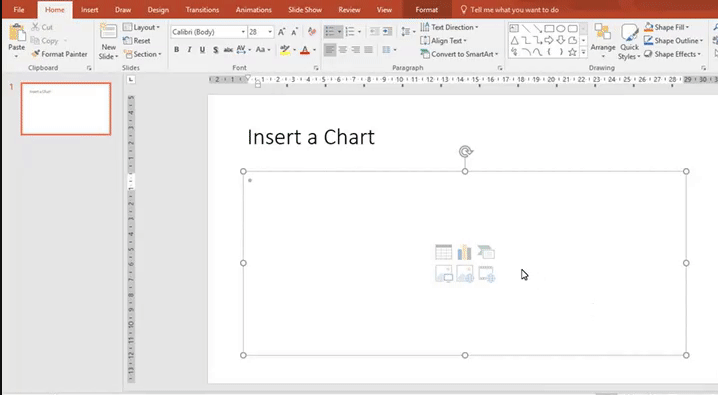The height and width of the screenshot is (395, 718).
Task: Open character spacing AV options
Action: tap(243, 49)
